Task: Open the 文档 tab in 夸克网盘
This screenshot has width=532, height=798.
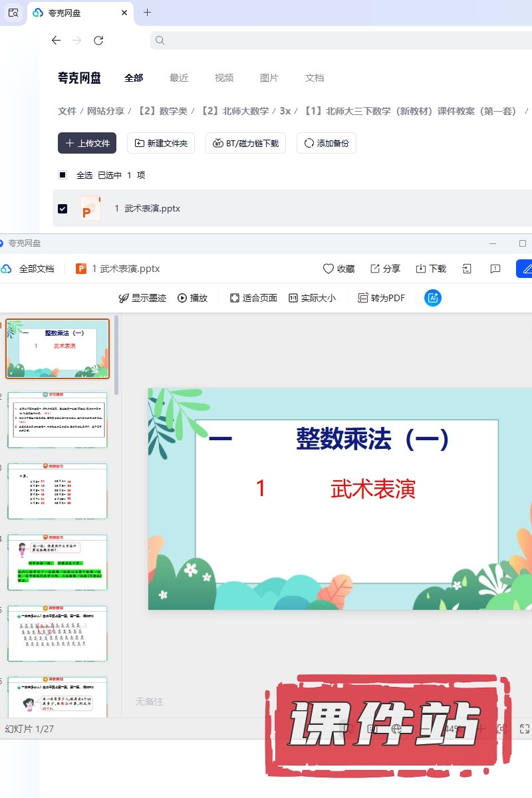Action: coord(315,78)
